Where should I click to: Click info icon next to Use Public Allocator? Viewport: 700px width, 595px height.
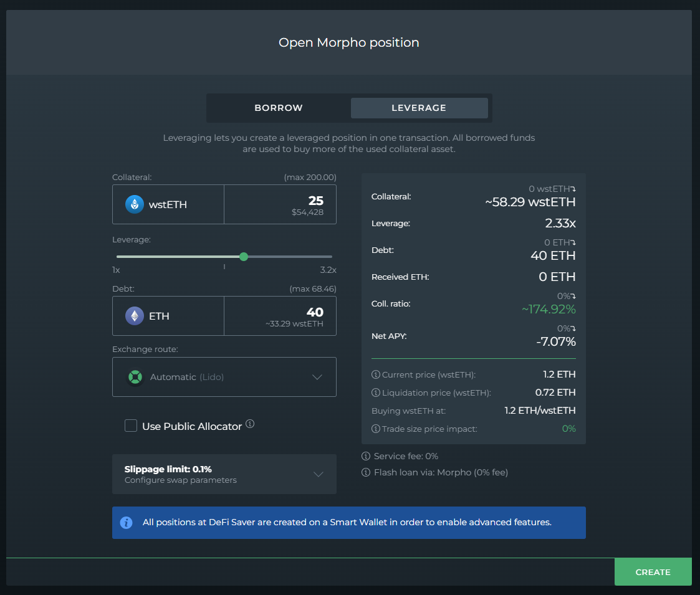point(250,424)
